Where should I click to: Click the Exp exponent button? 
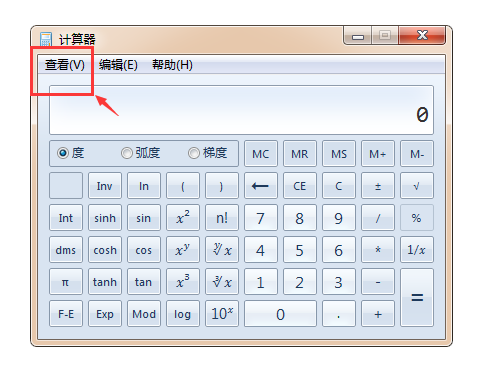tap(105, 314)
